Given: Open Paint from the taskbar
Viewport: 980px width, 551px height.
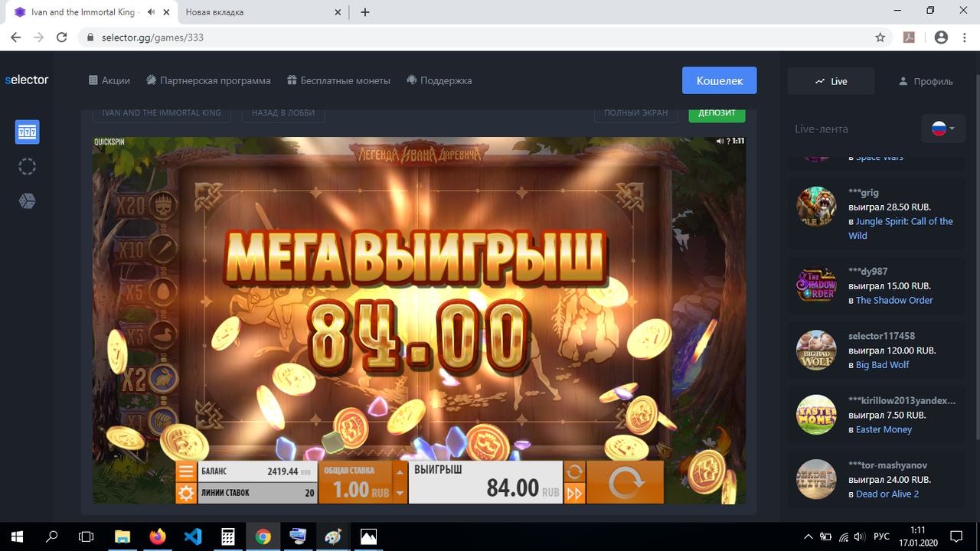Looking at the screenshot, I should (334, 536).
